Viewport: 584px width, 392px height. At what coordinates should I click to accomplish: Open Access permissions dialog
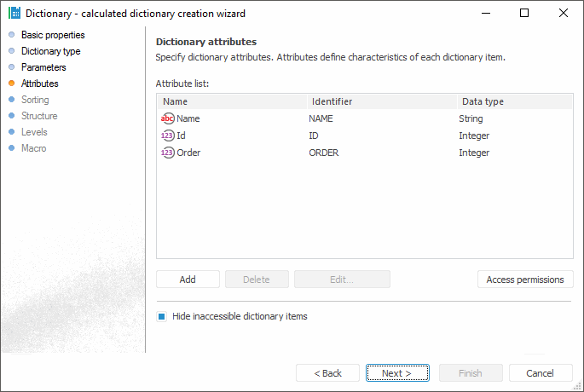(525, 280)
